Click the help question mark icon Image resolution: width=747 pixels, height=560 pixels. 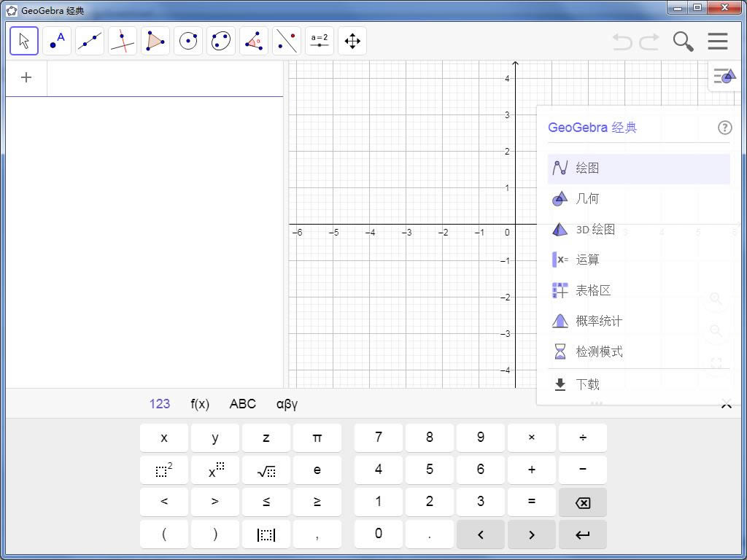point(724,128)
